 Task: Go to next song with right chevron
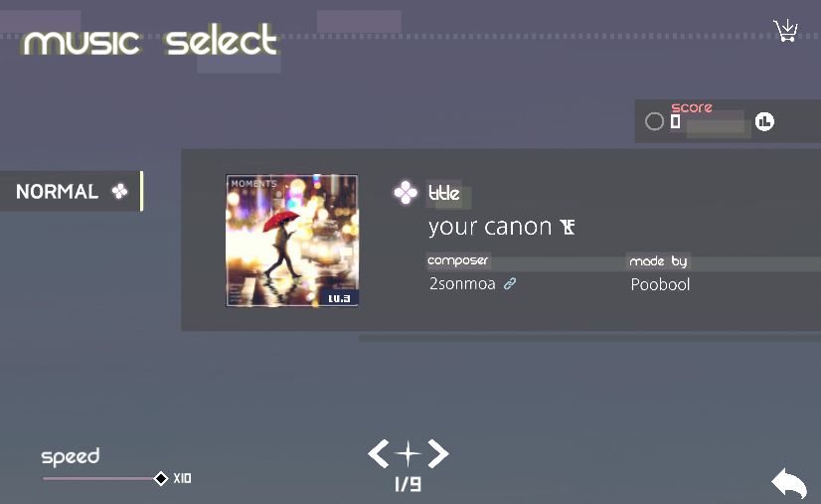click(438, 453)
